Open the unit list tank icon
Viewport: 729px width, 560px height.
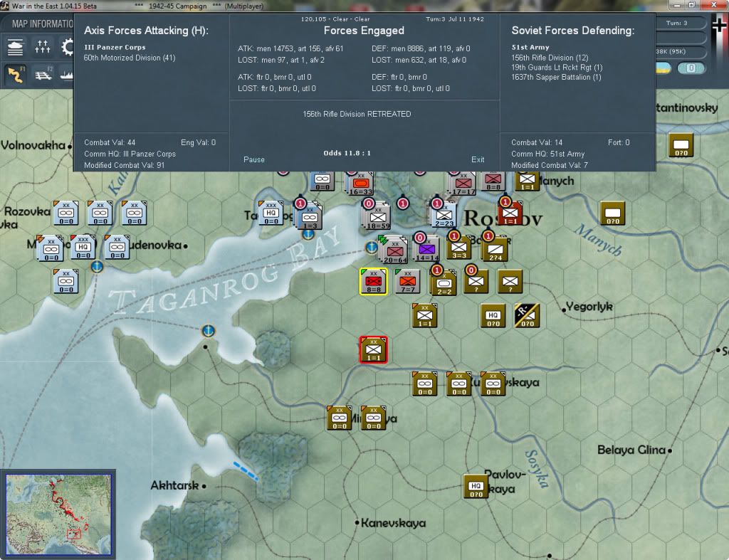(16, 47)
